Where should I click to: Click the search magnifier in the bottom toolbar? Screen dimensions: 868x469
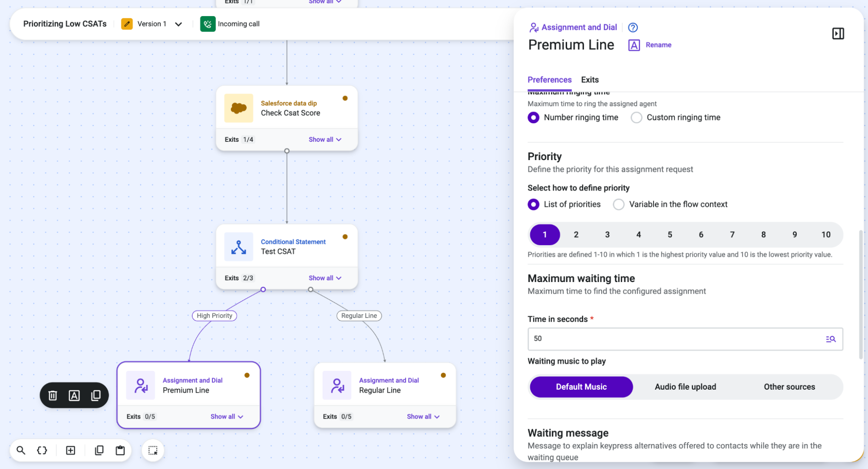tap(21, 450)
